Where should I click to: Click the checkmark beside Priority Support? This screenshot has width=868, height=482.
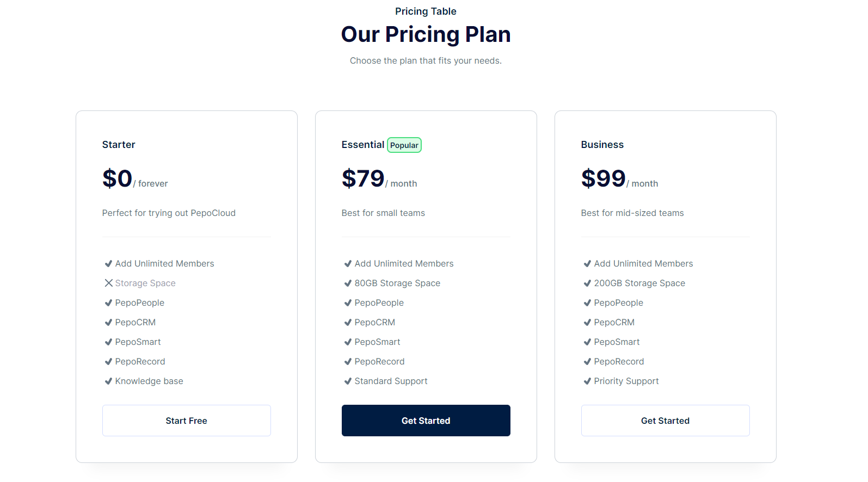pyautogui.click(x=587, y=381)
